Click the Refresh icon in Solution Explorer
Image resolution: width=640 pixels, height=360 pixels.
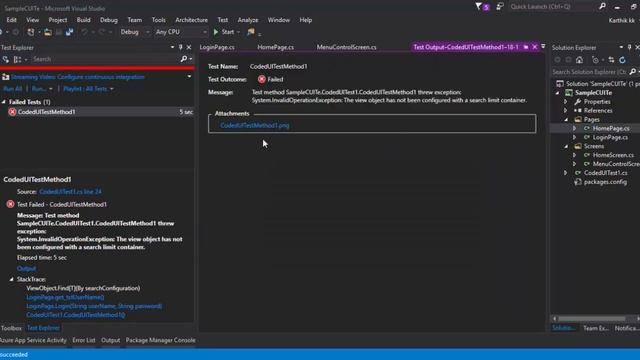click(622, 60)
